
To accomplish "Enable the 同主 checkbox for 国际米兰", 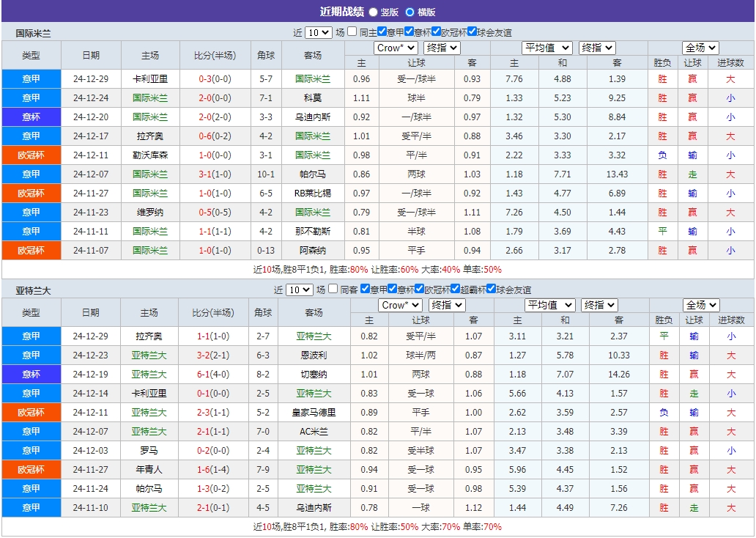I will tap(352, 32).
